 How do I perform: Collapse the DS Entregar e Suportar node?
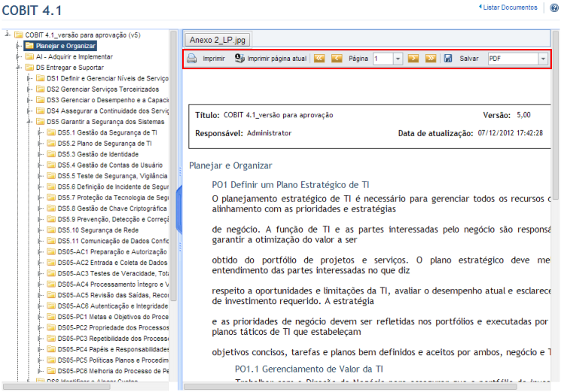pyautogui.click(x=18, y=68)
